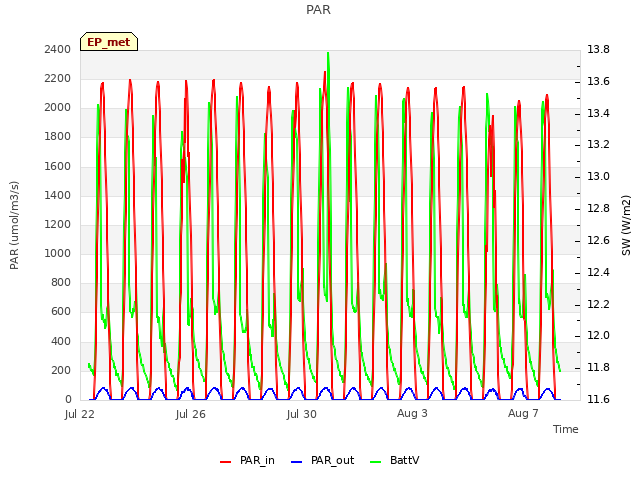Viewport: 640px width, 480px height.
Task: Click the PAR_in legend entry
Action: click(x=247, y=460)
